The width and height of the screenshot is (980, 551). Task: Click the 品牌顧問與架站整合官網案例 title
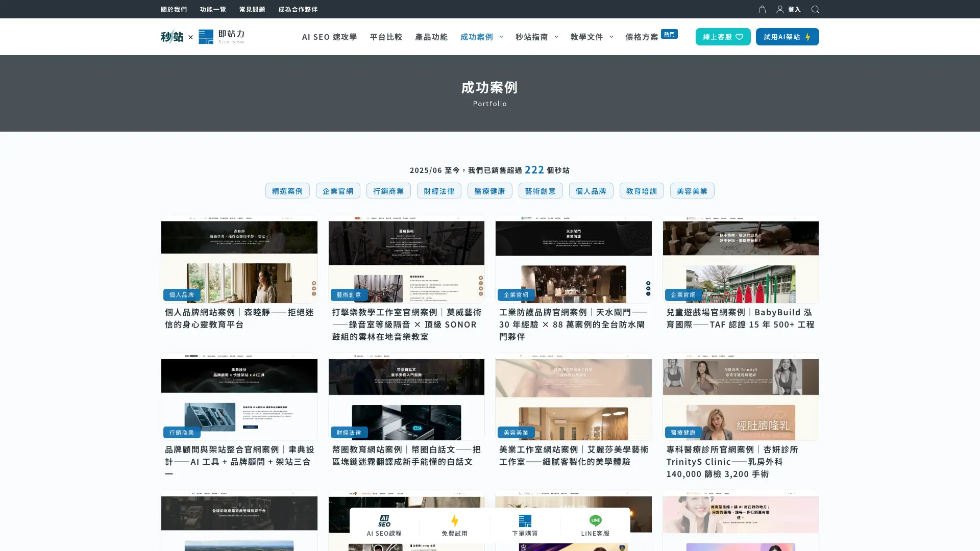tap(239, 461)
